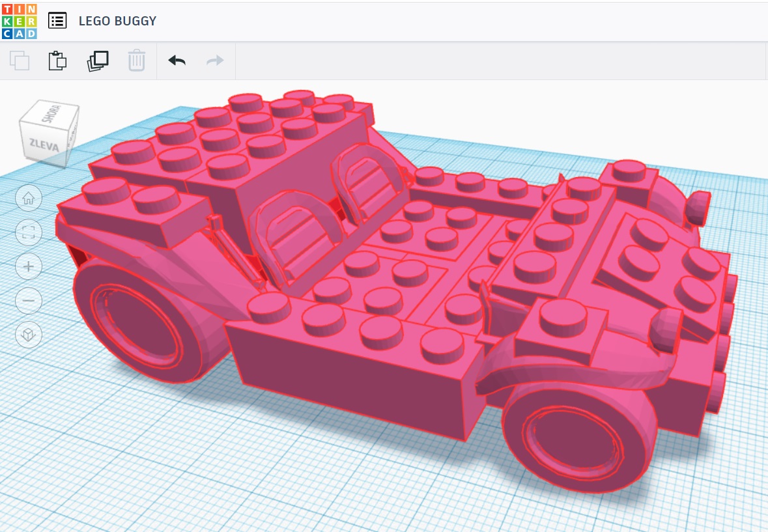This screenshot has width=768, height=532.
Task: Zoom in with the plus button
Action: 29,266
